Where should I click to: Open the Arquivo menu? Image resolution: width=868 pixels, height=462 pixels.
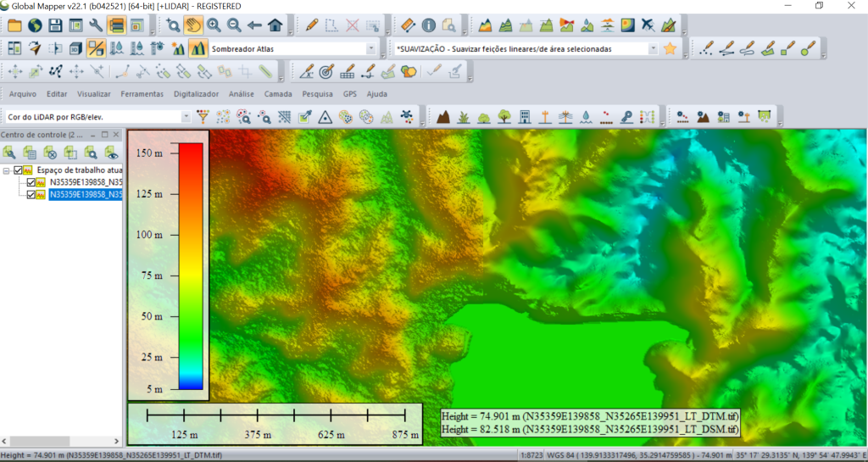(22, 94)
